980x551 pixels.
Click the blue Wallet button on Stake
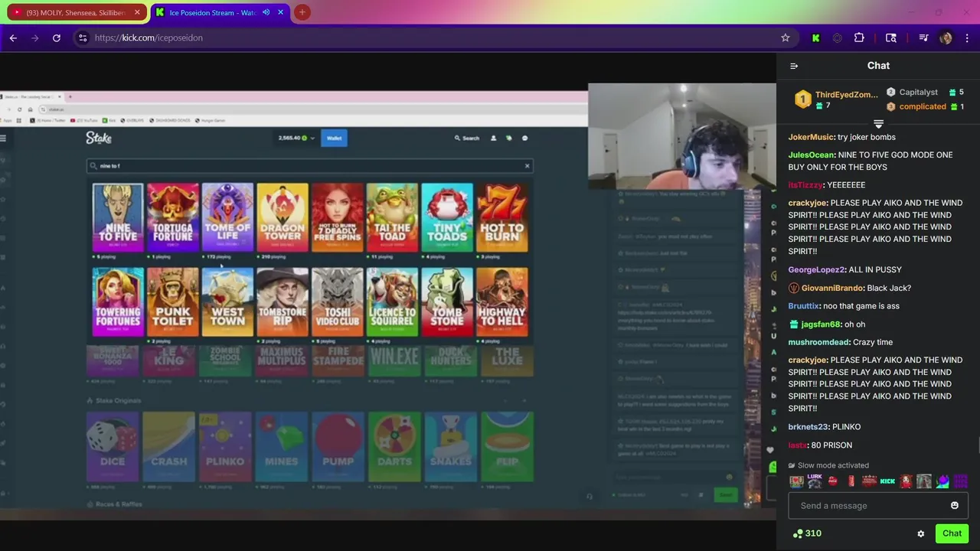335,139
